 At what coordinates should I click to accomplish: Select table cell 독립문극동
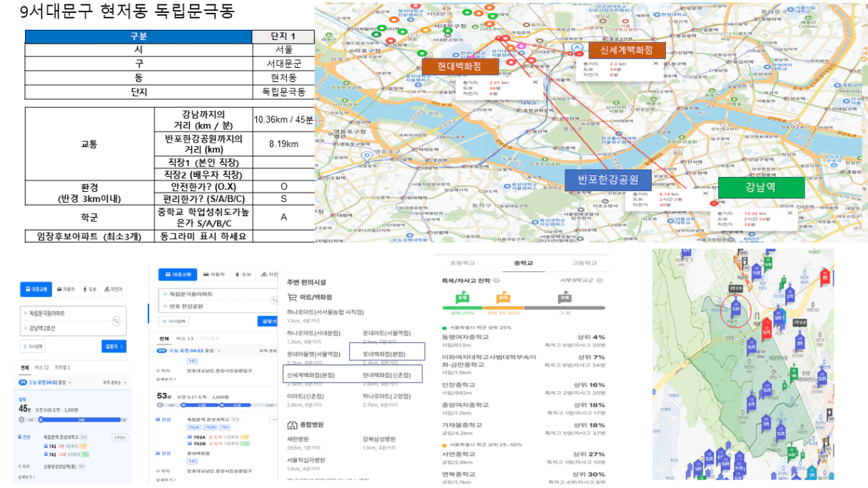point(283,92)
